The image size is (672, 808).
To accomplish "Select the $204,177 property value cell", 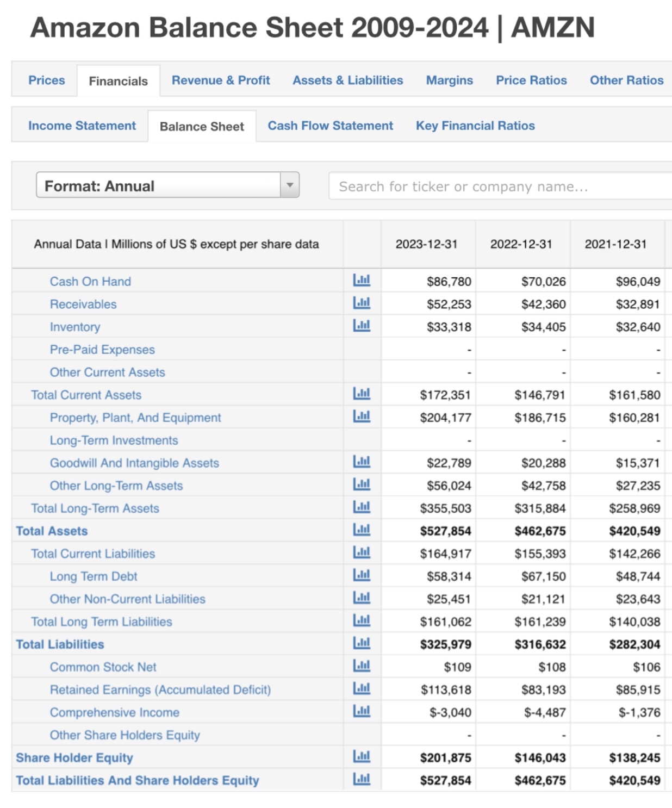I will 446,418.
